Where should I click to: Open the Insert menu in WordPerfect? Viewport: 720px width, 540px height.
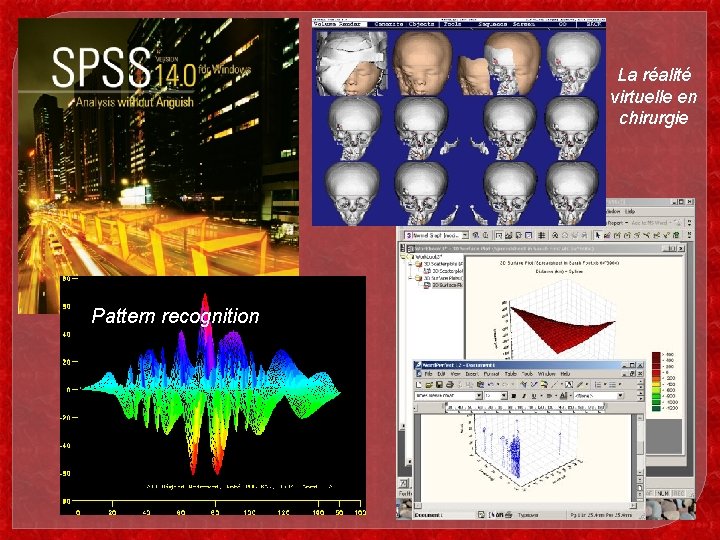click(472, 374)
